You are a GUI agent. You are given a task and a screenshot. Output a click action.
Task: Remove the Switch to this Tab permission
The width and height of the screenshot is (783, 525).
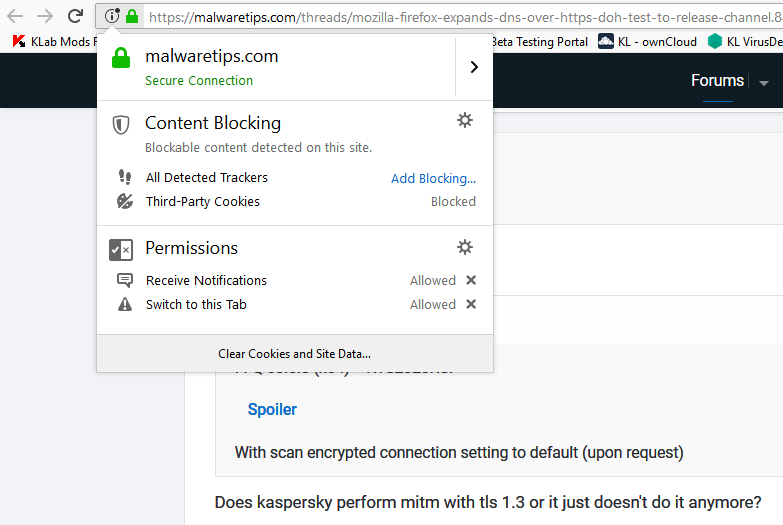(471, 304)
